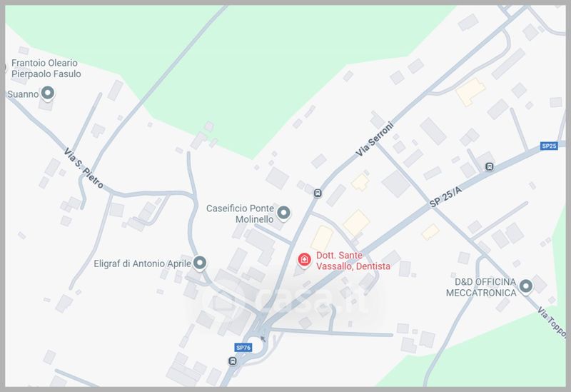Select the bus stop icon near SP25

pos(490,167)
